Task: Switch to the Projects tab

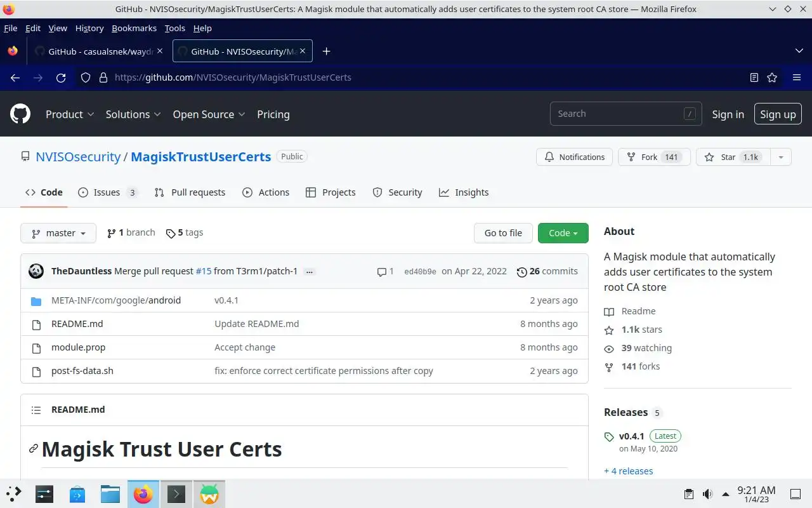Action: [331, 192]
